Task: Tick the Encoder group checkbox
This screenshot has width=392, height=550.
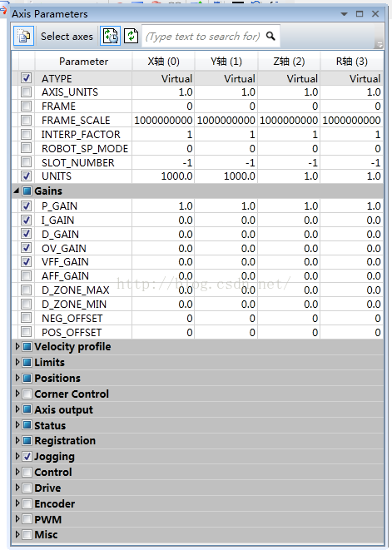Action: tap(27, 504)
